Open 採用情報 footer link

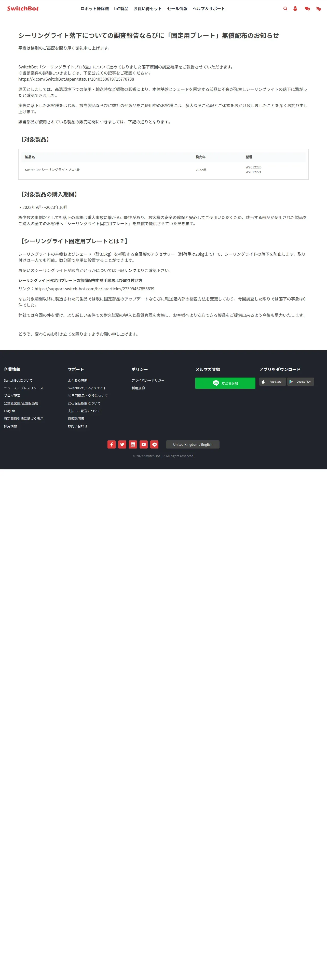click(11, 426)
